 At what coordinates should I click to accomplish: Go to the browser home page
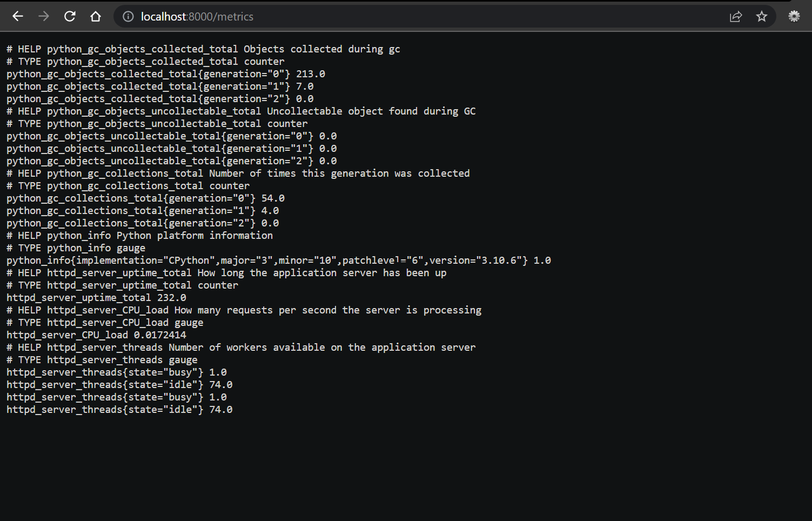tap(96, 17)
